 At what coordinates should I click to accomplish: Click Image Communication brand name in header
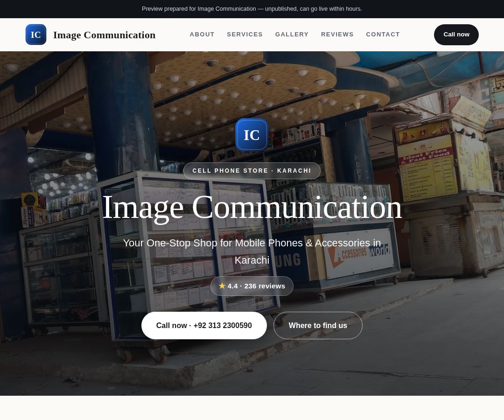coord(104,35)
